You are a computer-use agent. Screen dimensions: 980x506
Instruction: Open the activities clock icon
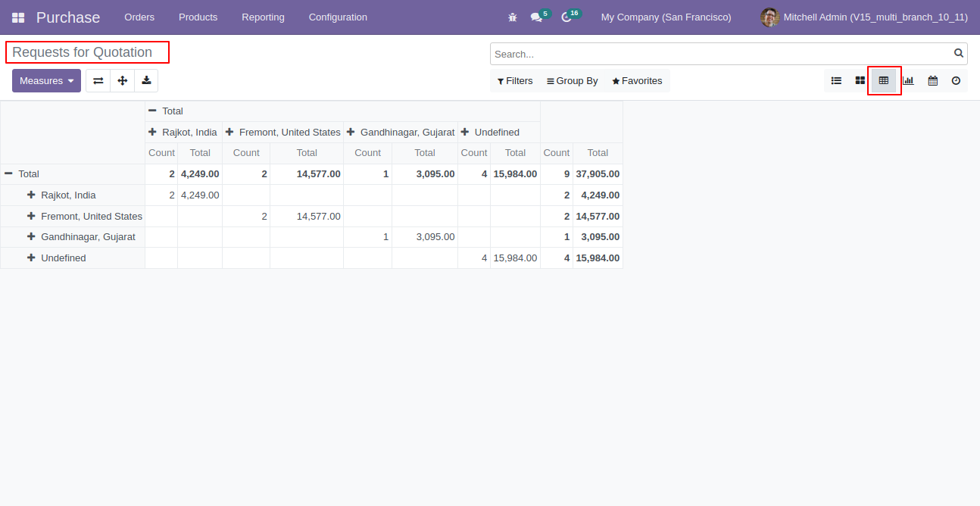coord(566,17)
